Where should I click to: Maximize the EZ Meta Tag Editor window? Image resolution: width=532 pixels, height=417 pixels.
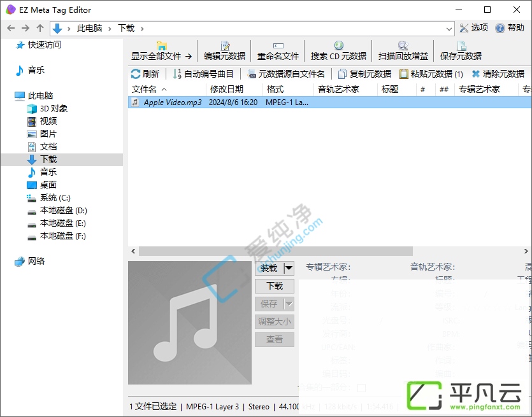(487, 10)
